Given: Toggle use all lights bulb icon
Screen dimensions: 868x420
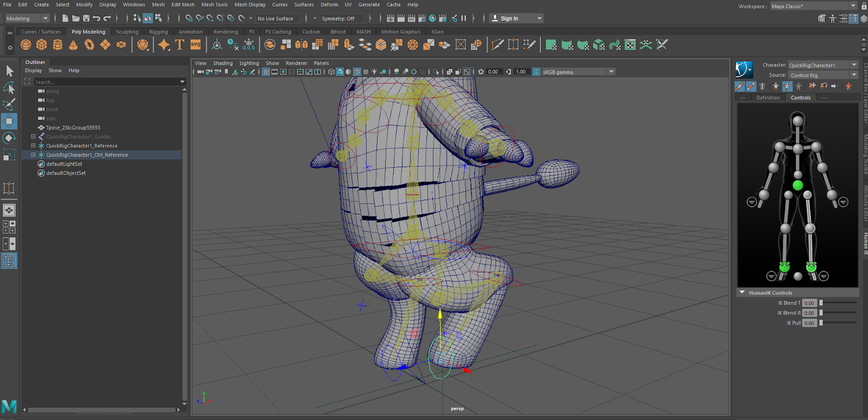Looking at the screenshot, I should pos(374,72).
